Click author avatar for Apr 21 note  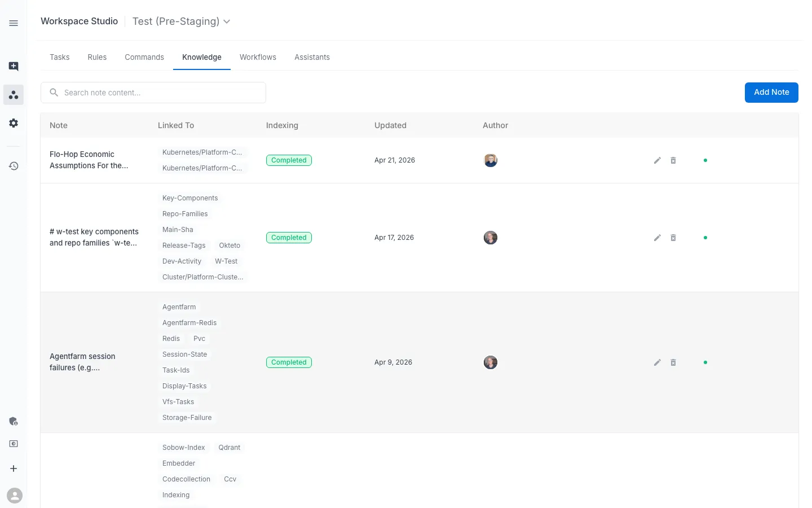[491, 160]
